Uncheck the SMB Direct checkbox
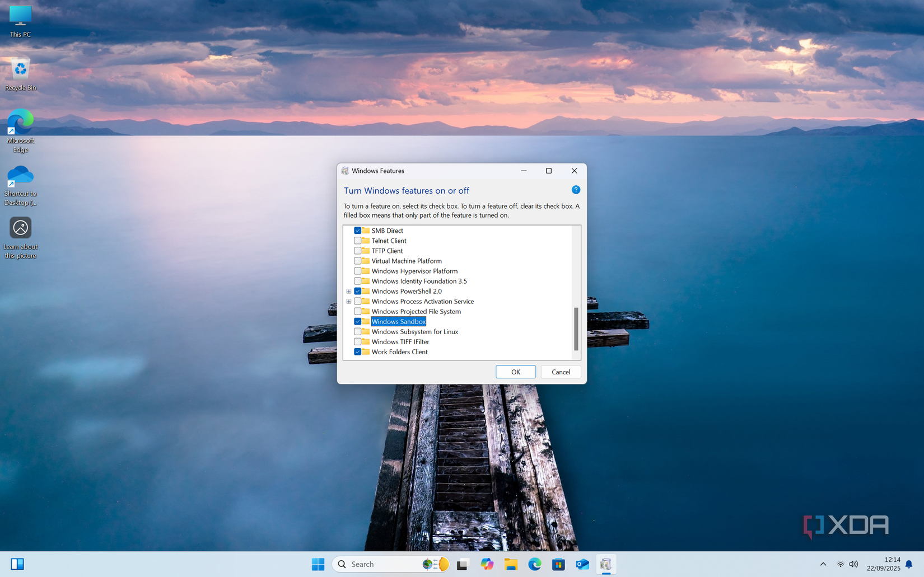 pos(357,231)
